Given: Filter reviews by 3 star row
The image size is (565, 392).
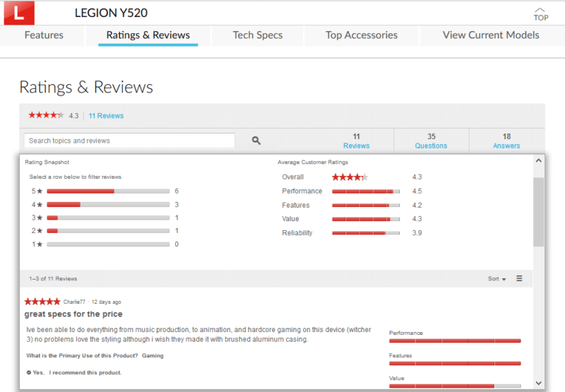Looking at the screenshot, I should pyautogui.click(x=105, y=218).
